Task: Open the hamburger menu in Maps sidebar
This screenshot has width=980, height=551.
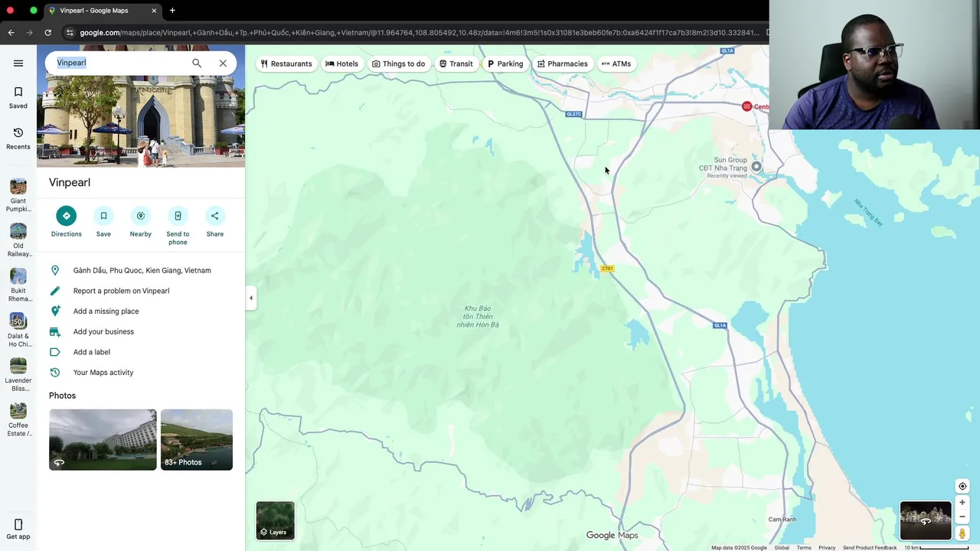Action: (x=18, y=64)
